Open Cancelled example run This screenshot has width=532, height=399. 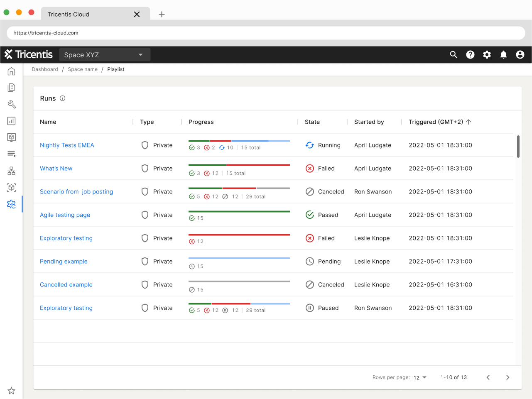tap(66, 284)
